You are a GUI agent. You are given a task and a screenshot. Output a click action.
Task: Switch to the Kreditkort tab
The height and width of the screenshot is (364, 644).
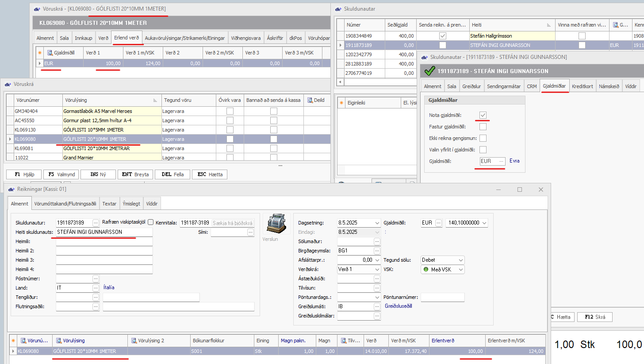click(583, 86)
